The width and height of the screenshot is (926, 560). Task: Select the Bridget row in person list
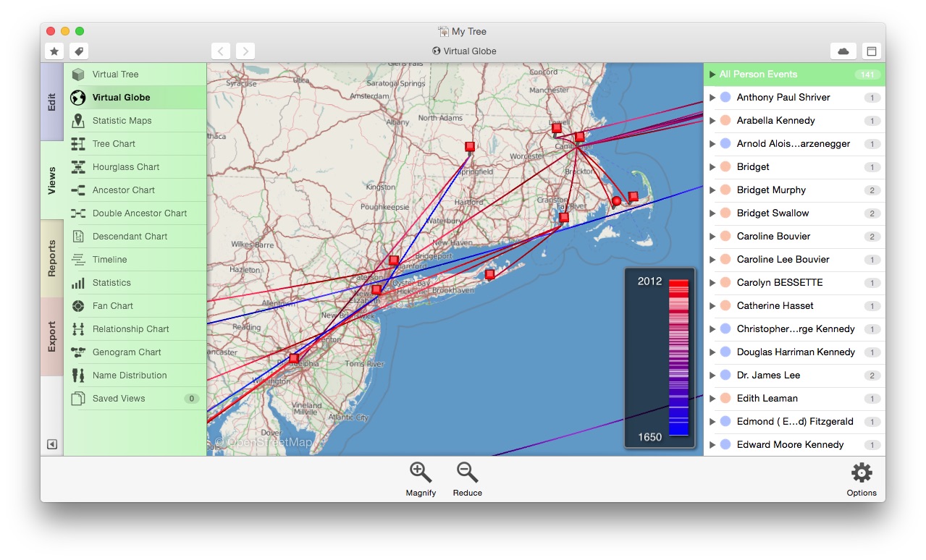pos(794,167)
